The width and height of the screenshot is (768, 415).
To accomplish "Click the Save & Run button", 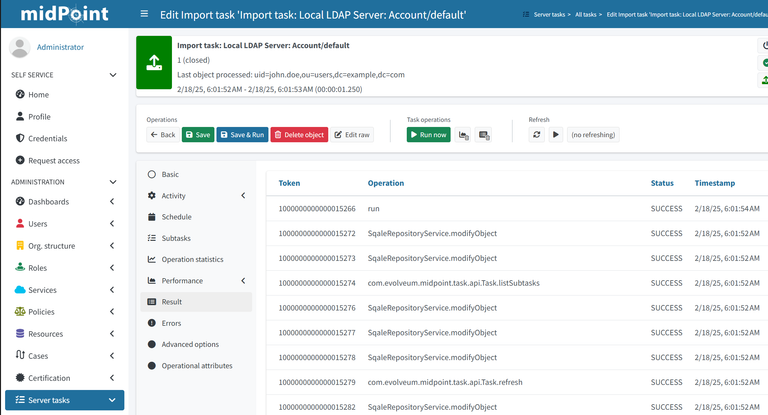I will click(x=242, y=135).
